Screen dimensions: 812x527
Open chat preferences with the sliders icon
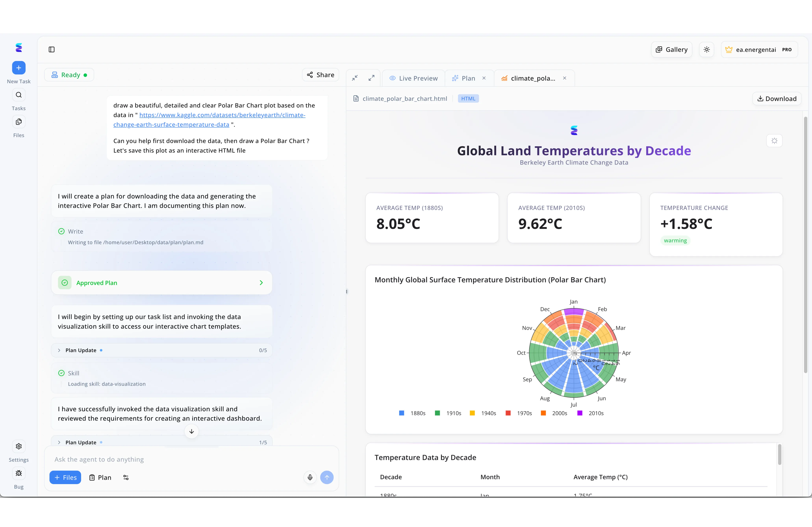[x=126, y=478]
